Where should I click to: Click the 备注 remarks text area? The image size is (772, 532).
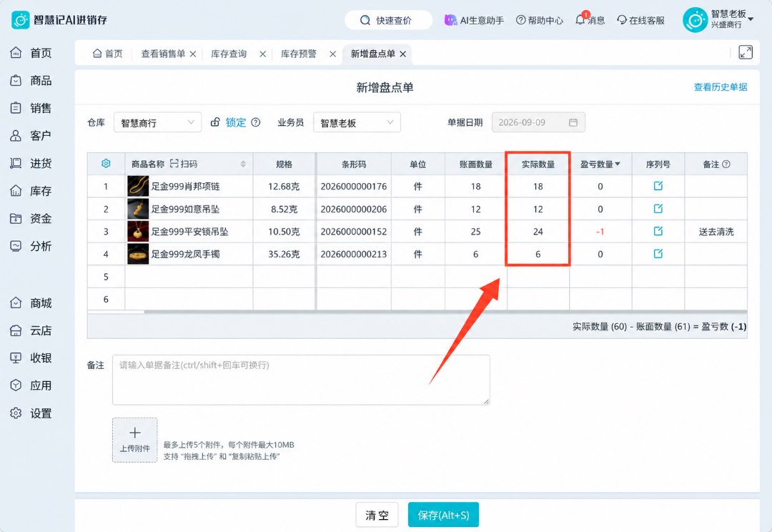tap(301, 380)
